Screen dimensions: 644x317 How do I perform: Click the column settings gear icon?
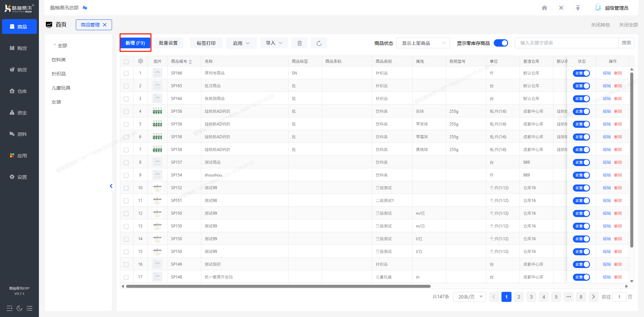coord(141,61)
